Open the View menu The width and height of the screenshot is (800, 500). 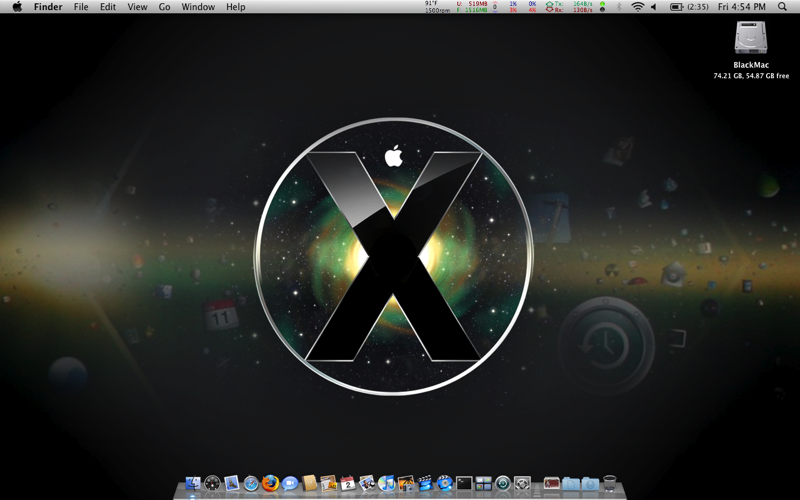[137, 7]
